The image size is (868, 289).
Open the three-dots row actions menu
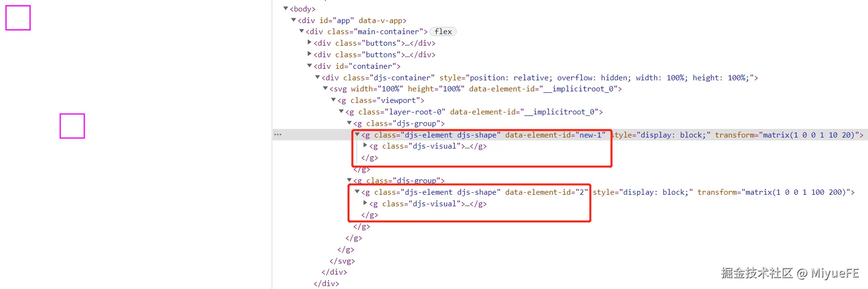point(277,135)
